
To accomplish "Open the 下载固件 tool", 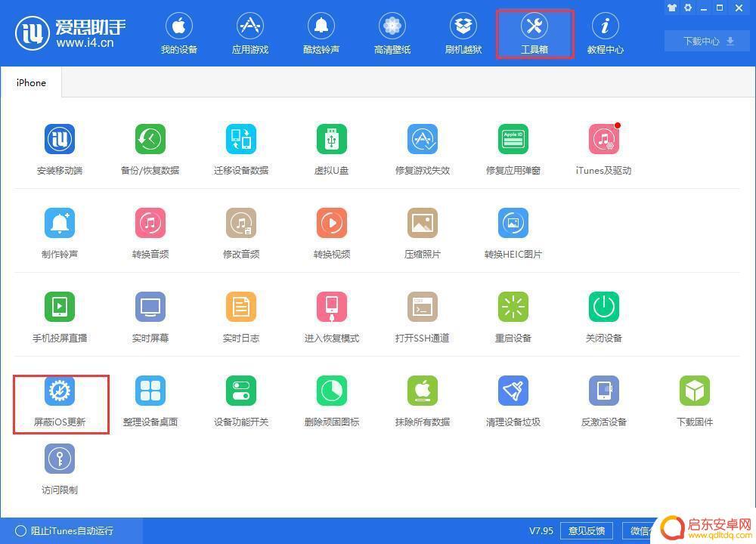I will [695, 391].
